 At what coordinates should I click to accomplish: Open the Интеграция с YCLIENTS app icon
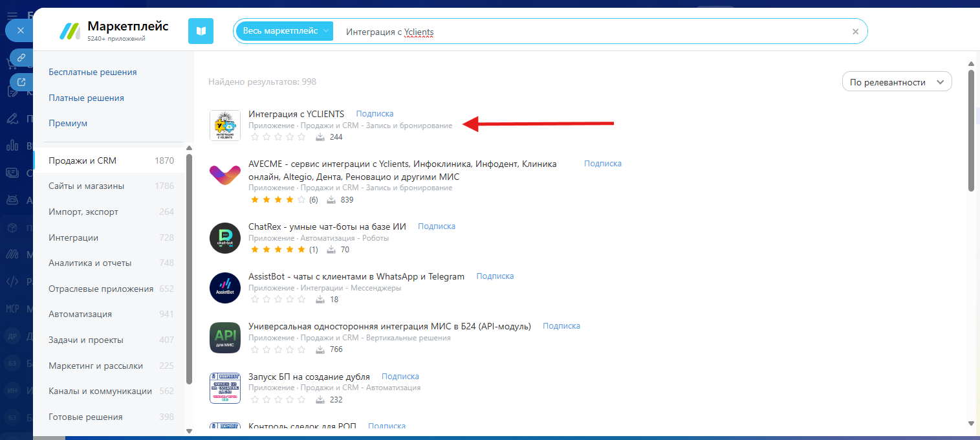225,126
